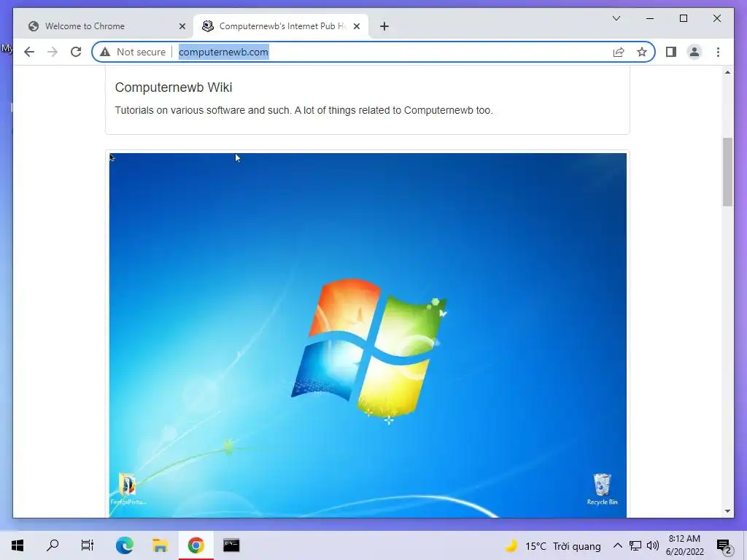The image size is (747, 560).
Task: Open the tab search dropdown arrow
Action: 616,18
